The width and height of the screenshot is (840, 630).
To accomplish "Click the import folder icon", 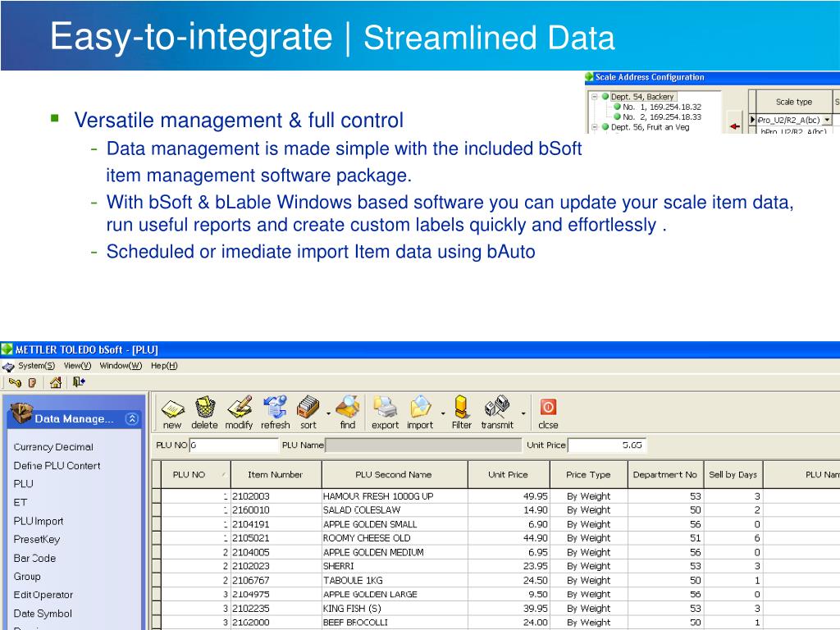I will coord(421,407).
